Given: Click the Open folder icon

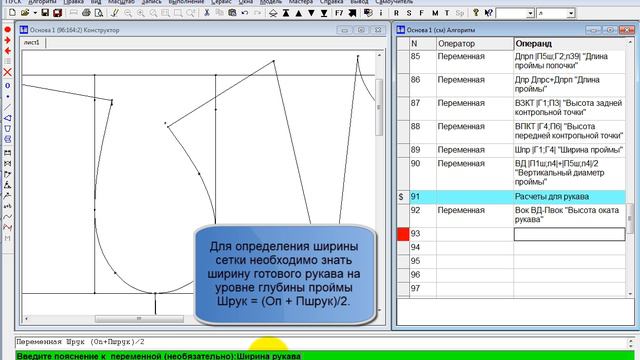Looking at the screenshot, I should tap(25, 13).
